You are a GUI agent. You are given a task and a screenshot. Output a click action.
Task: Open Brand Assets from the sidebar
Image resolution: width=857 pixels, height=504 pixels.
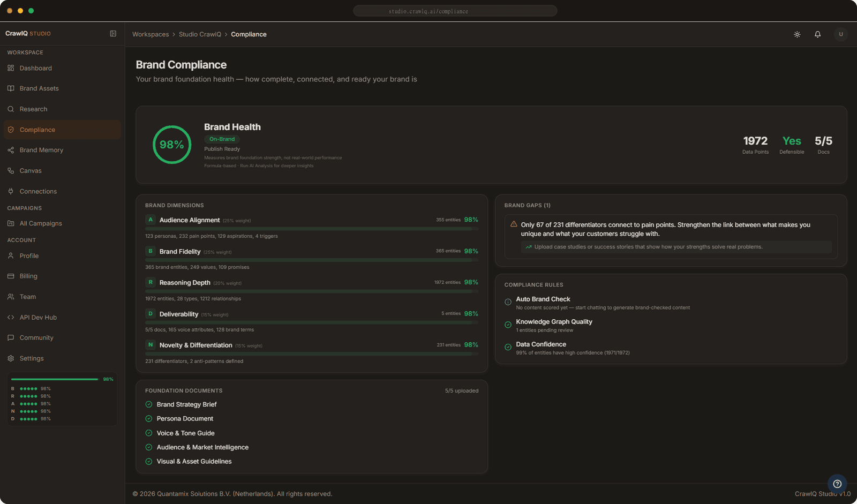39,88
